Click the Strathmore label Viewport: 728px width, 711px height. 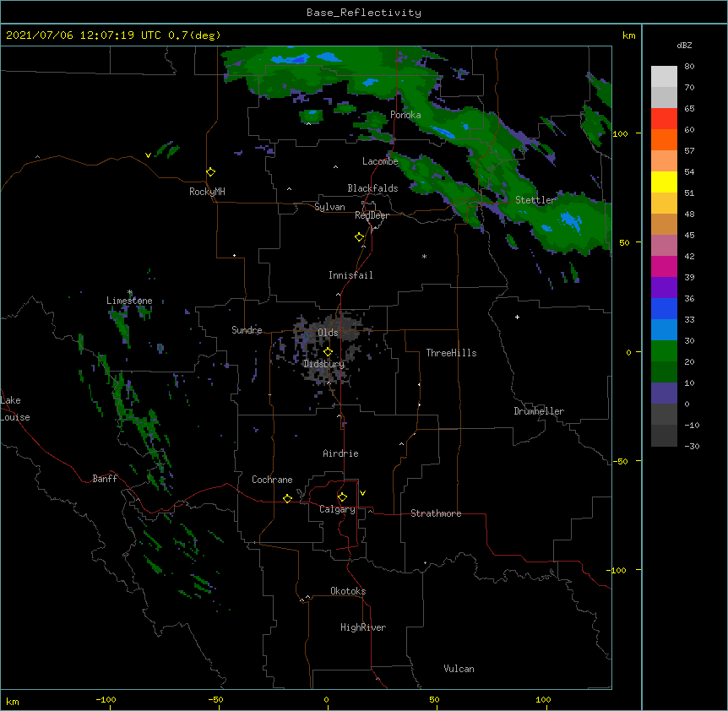tap(436, 513)
